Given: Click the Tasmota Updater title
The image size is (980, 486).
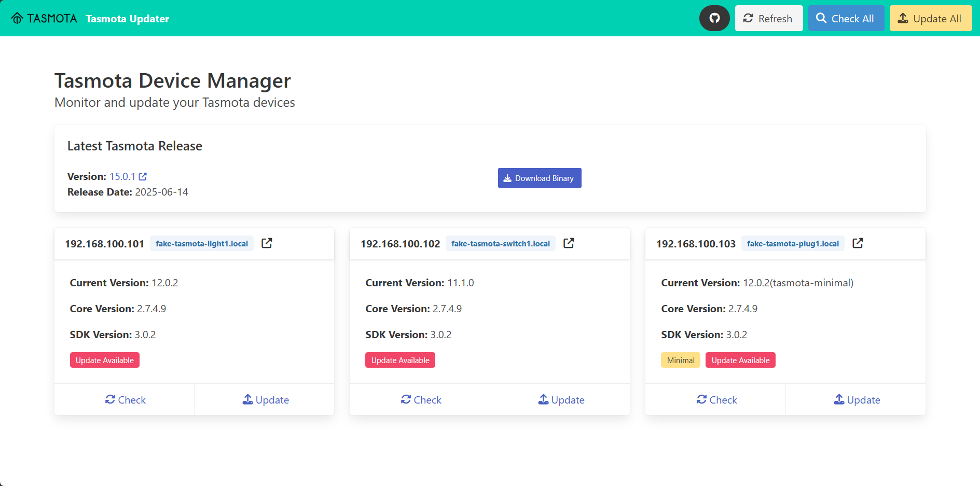Looking at the screenshot, I should tap(128, 19).
